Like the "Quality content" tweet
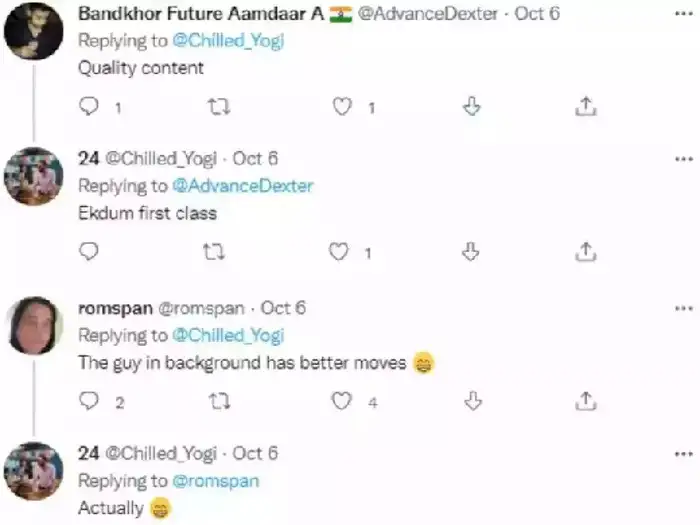The height and width of the screenshot is (525, 700). [342, 107]
